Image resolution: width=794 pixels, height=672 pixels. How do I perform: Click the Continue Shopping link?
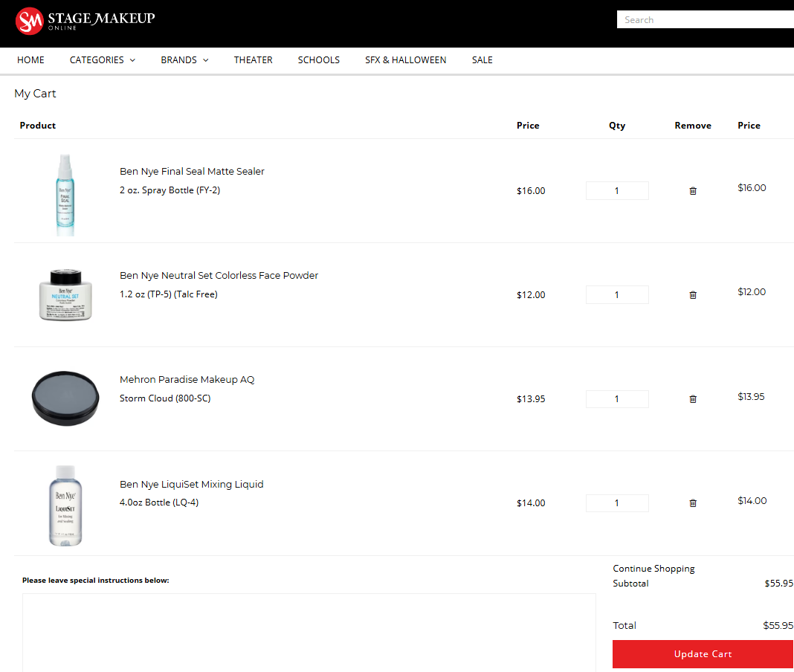[653, 569]
